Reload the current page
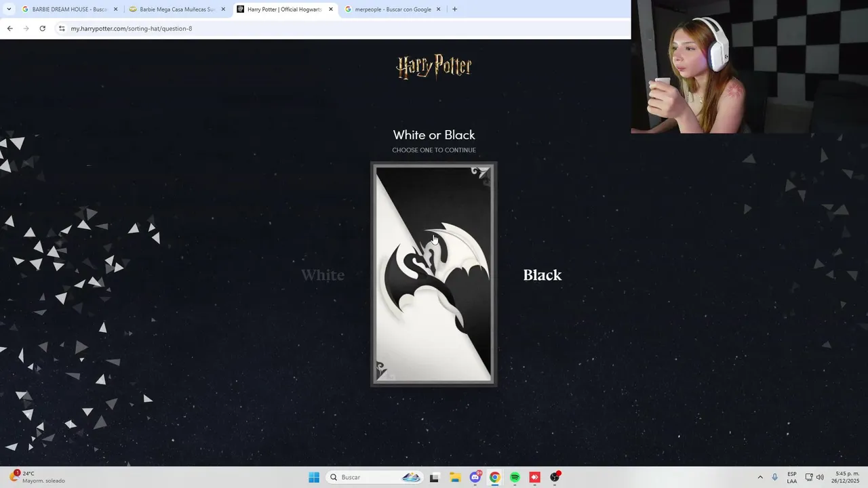The width and height of the screenshot is (868, 488). (42, 28)
